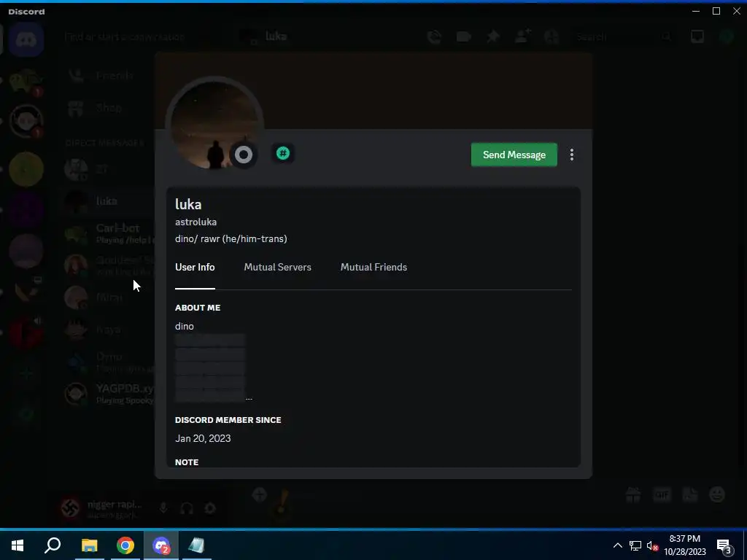Viewport: 747px width, 560px height.
Task: Click the Discord home logo icon
Action: (x=26, y=40)
